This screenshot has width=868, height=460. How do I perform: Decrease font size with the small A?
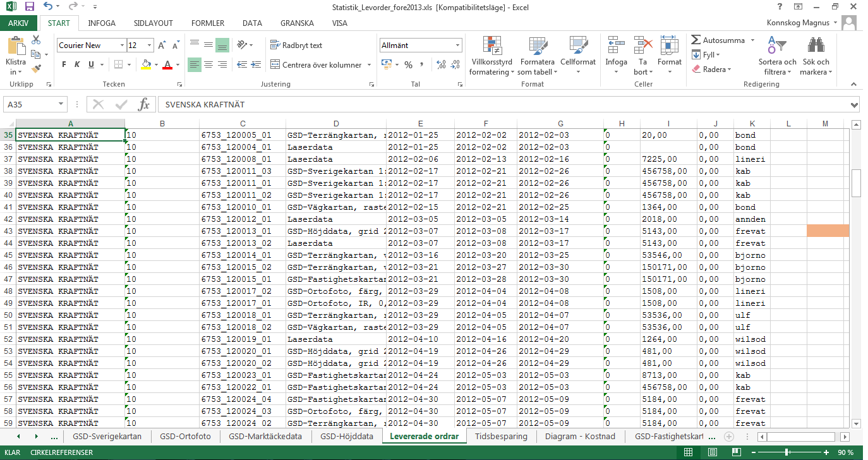point(175,45)
